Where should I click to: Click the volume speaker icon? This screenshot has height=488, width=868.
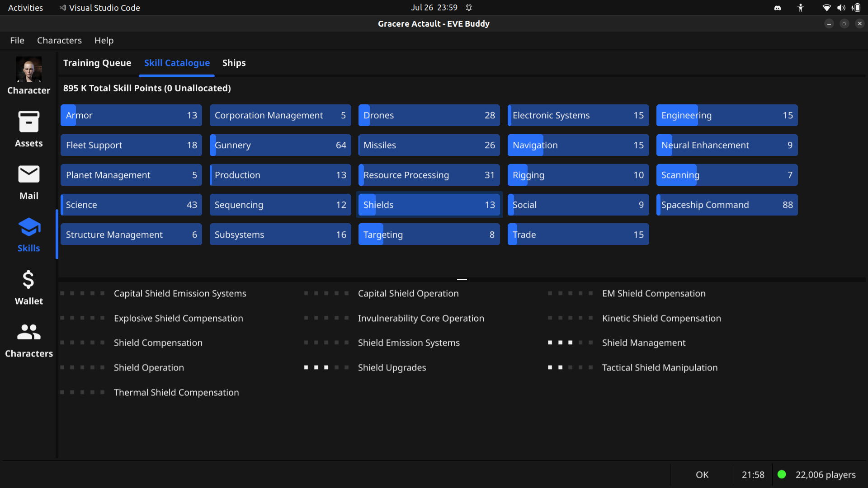click(841, 8)
